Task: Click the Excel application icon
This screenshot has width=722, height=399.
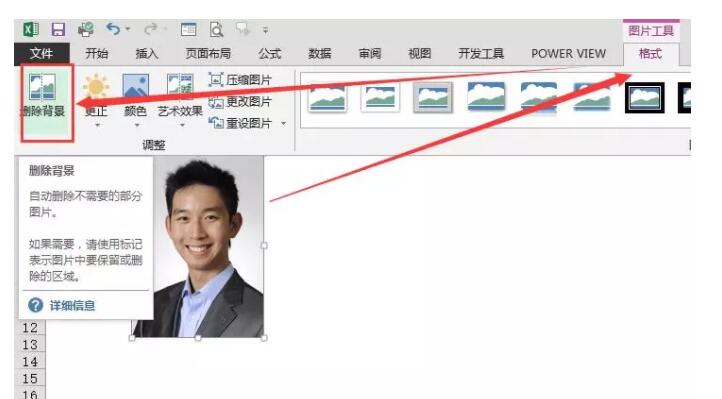Action: 31,30
